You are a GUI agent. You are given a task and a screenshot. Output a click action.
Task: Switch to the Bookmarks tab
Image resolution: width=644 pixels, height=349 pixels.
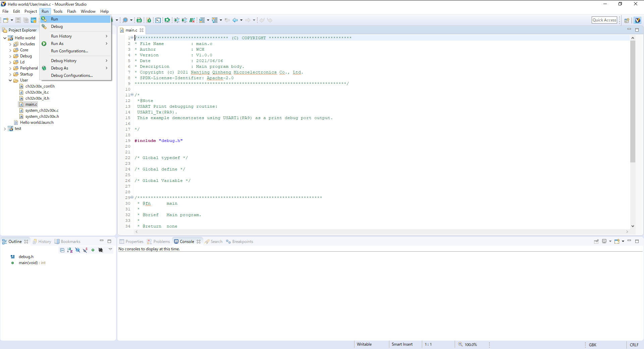click(67, 242)
